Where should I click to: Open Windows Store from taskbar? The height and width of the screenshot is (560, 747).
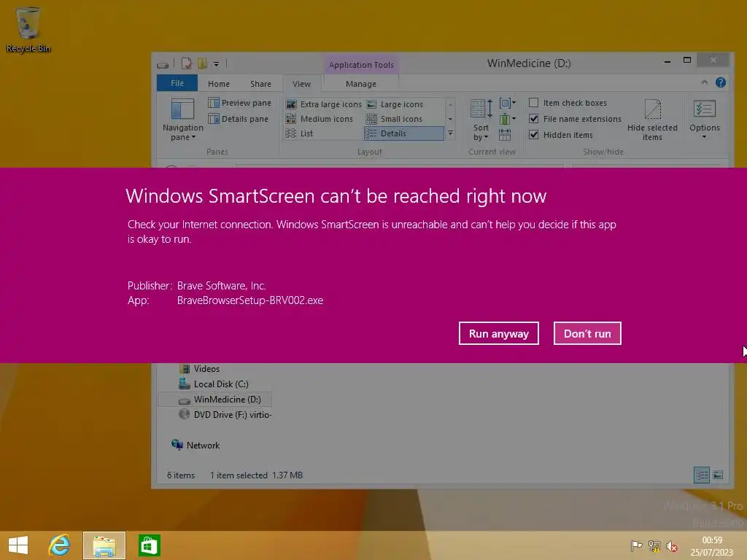tap(149, 545)
